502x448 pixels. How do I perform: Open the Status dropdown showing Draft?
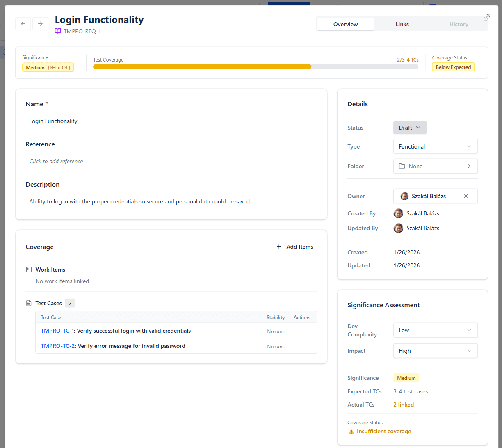410,128
